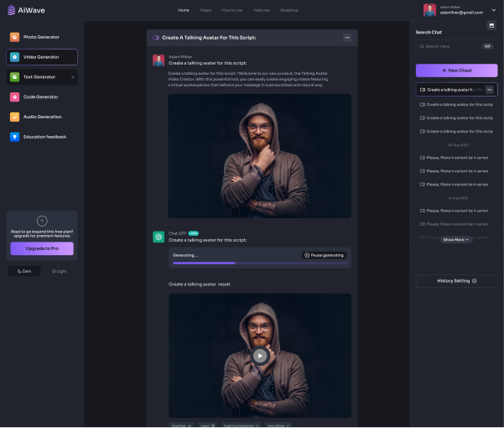Open the Features nav menu item

click(262, 10)
